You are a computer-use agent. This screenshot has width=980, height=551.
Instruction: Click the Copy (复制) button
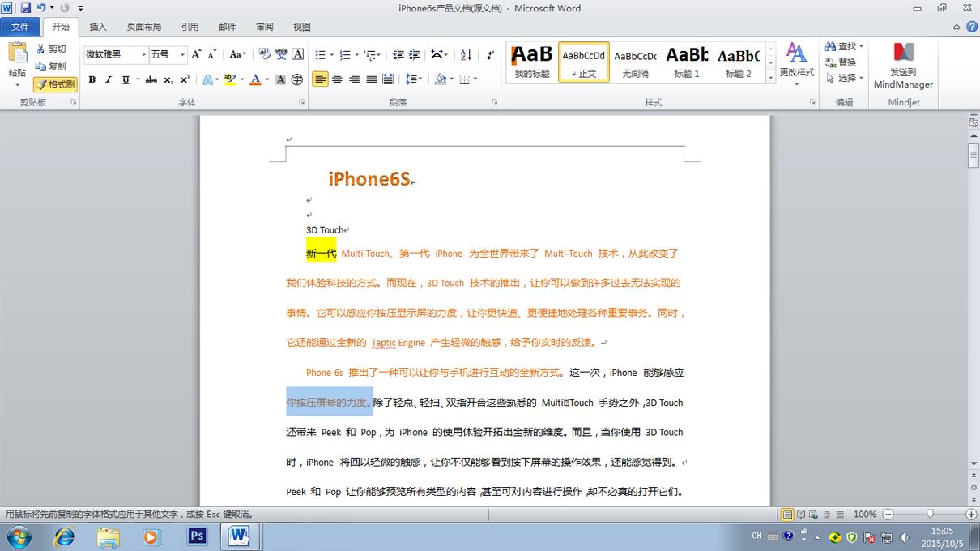tap(51, 66)
